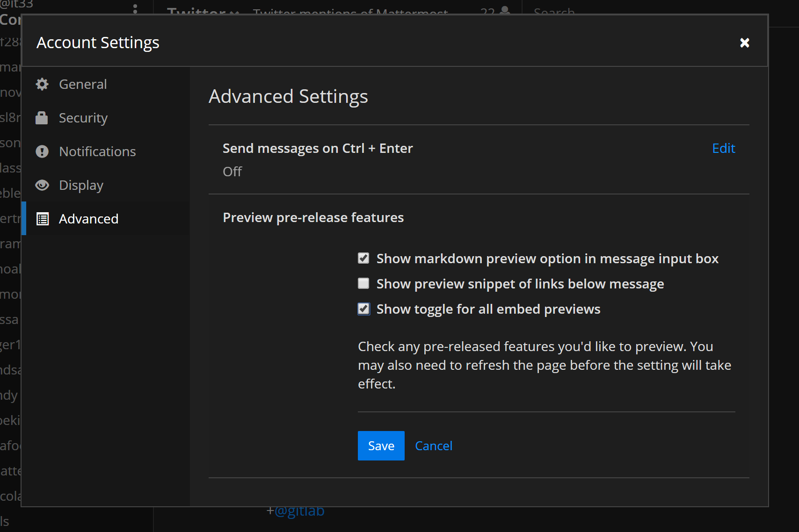Click the gear icon beside General
Viewport: 799px width, 532px height.
pyautogui.click(x=42, y=84)
